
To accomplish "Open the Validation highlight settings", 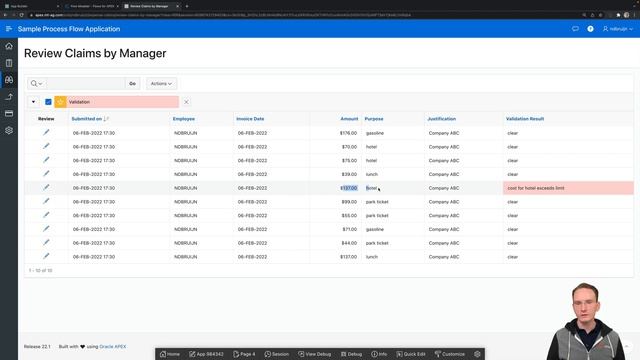I will [x=79, y=102].
